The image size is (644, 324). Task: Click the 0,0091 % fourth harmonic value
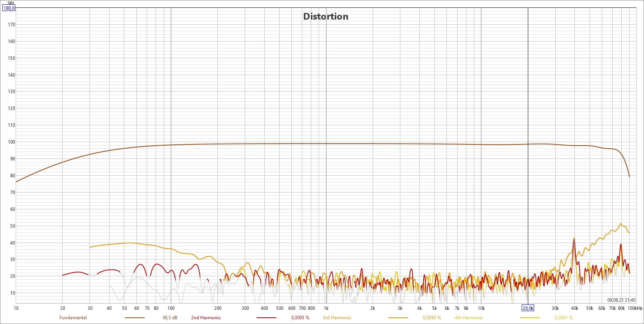(564, 318)
